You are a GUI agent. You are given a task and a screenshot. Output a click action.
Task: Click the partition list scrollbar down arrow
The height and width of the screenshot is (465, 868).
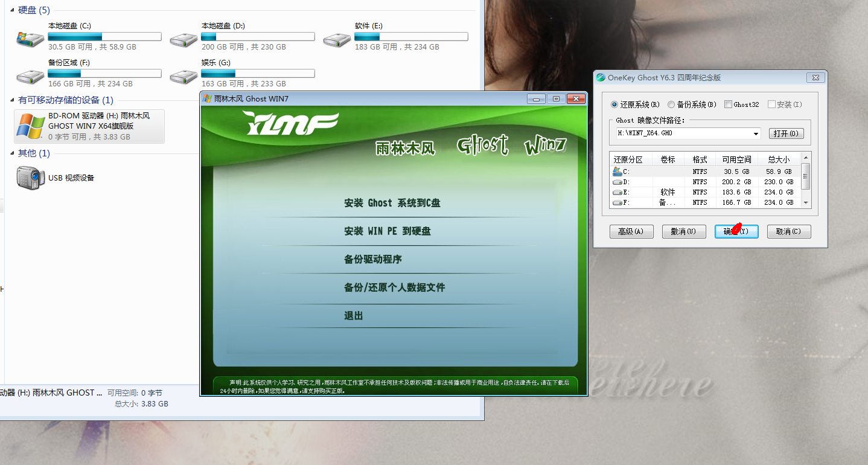[805, 202]
